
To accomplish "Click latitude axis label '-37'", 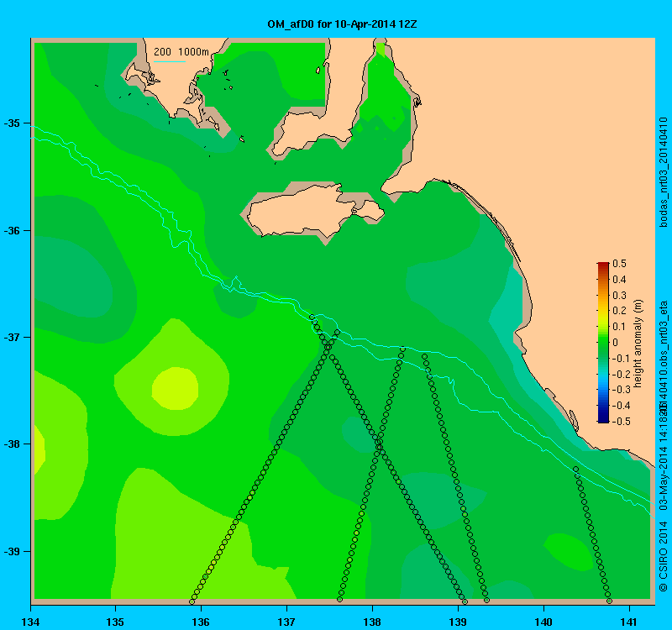I will tap(12, 338).
